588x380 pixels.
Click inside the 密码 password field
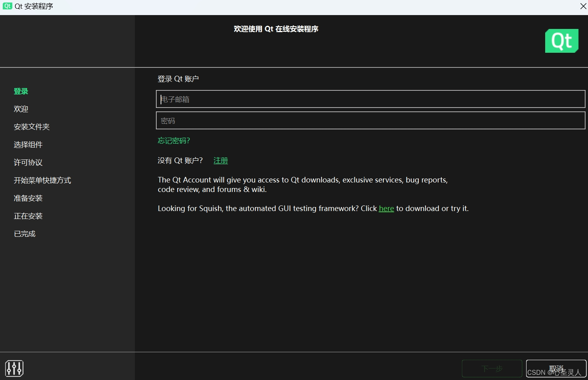[x=371, y=120]
